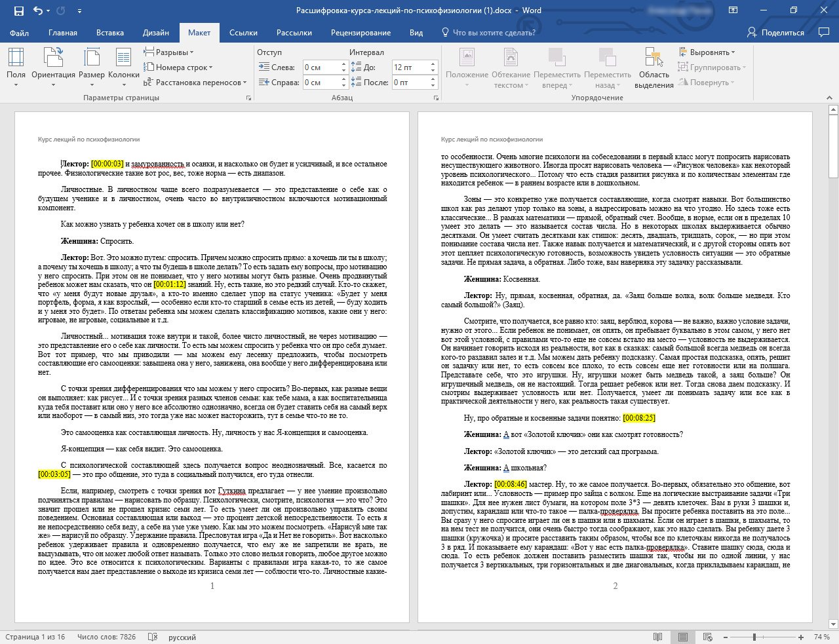Switch to the Рассылки tab

pos(294,33)
